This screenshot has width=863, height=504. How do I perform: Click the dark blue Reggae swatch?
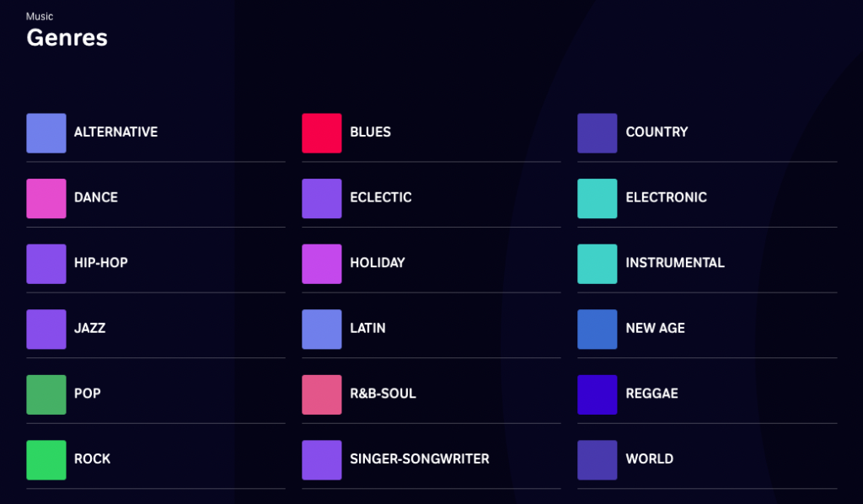point(598,394)
